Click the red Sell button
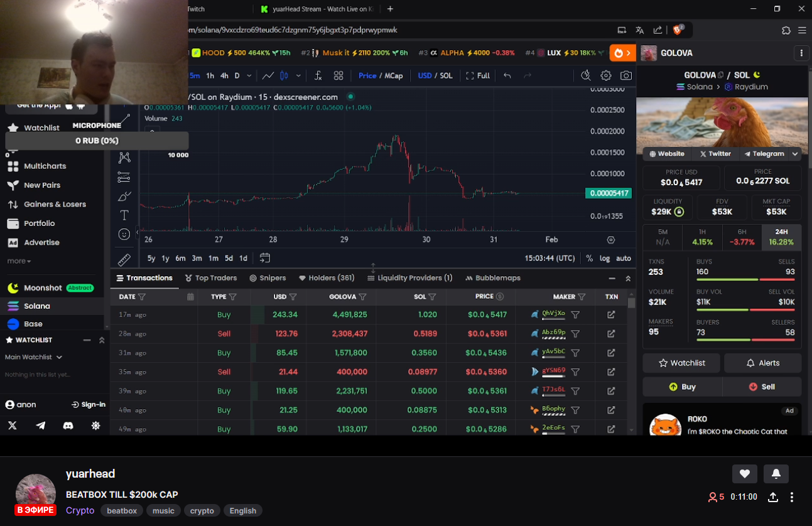This screenshot has height=526, width=812. 762,387
